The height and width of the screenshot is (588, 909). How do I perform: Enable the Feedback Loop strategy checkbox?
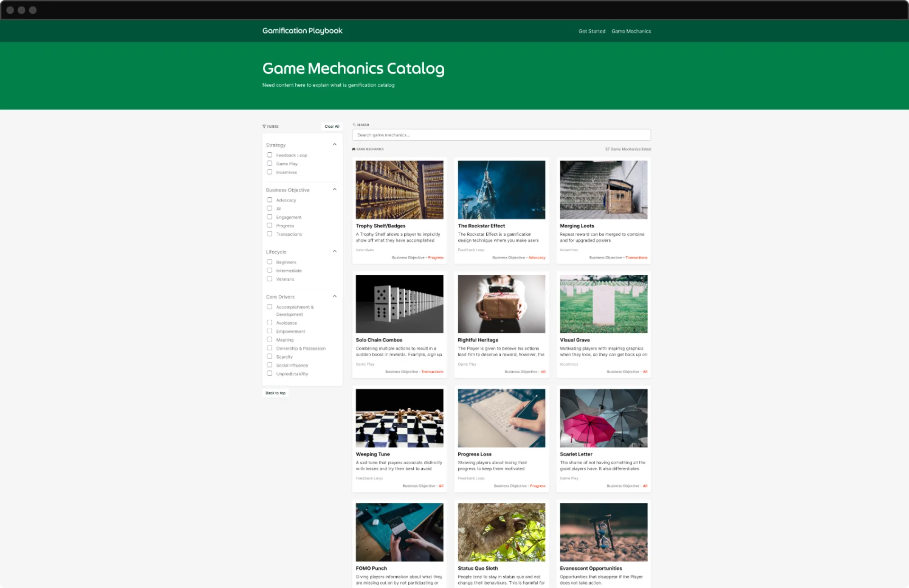[x=269, y=155]
